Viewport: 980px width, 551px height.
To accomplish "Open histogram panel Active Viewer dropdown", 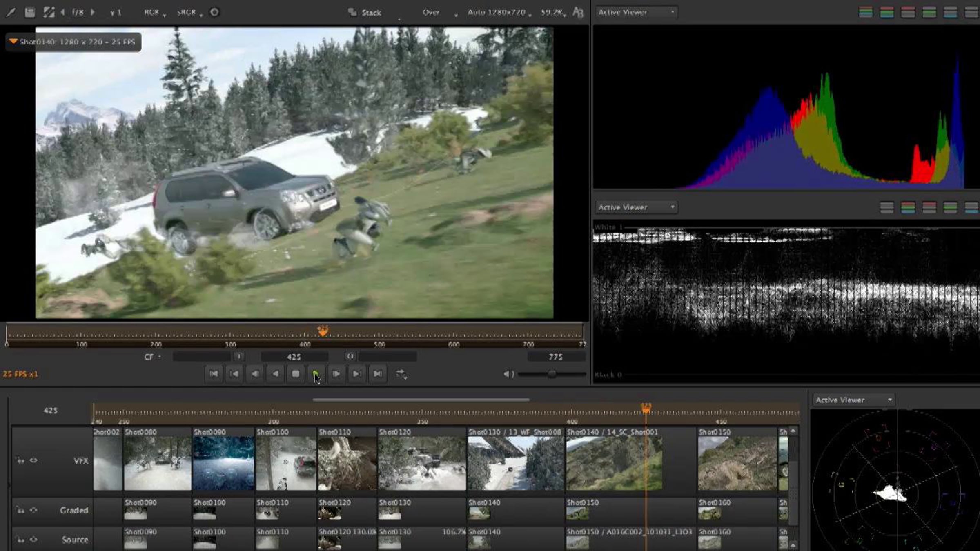I will (x=636, y=12).
